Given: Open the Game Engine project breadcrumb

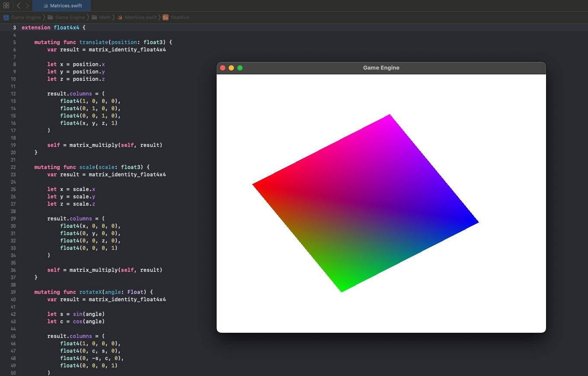Looking at the screenshot, I should 22,17.
